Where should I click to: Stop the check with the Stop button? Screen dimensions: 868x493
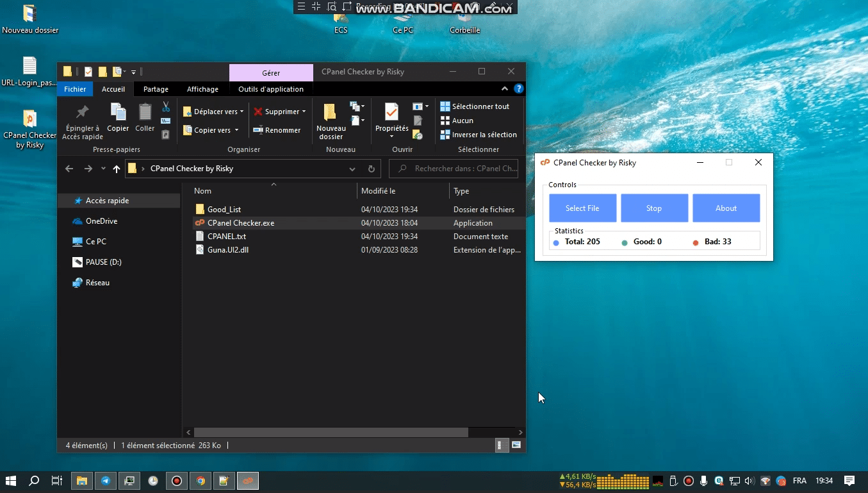(x=654, y=208)
